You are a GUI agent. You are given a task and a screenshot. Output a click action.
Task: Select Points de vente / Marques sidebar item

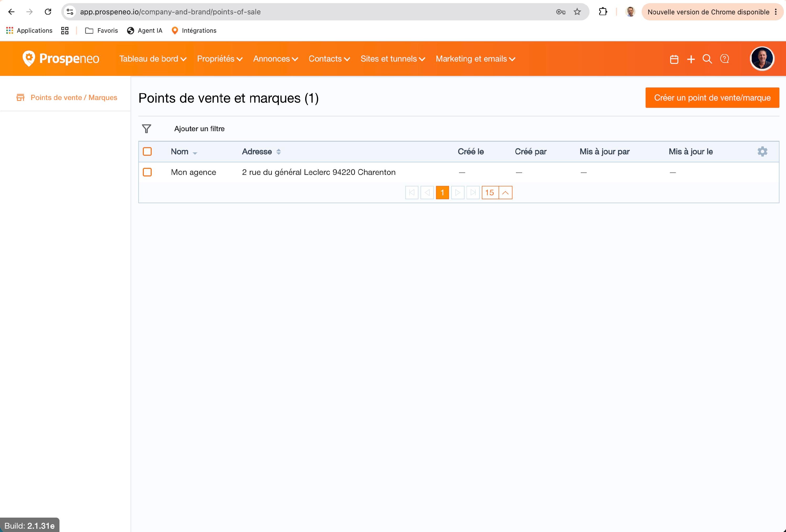pyautogui.click(x=67, y=97)
